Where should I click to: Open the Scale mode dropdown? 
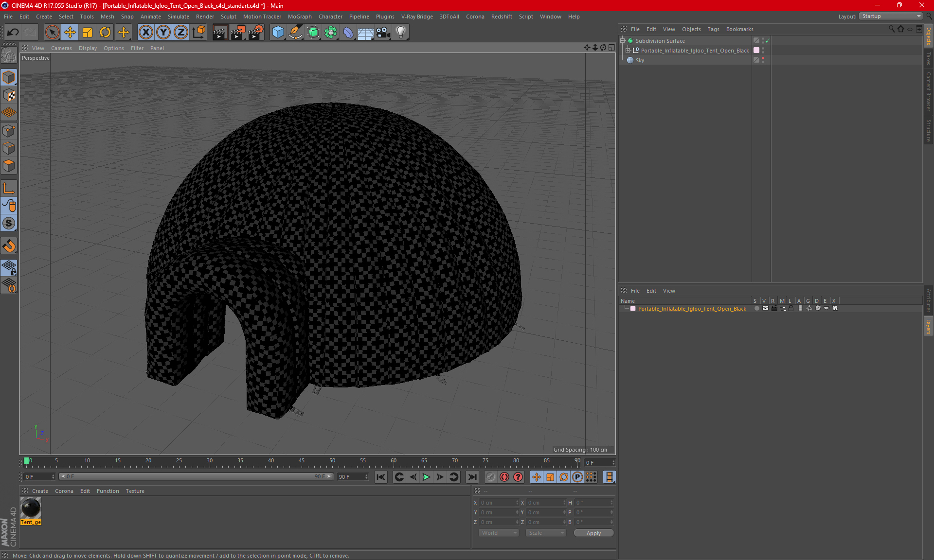tap(546, 533)
